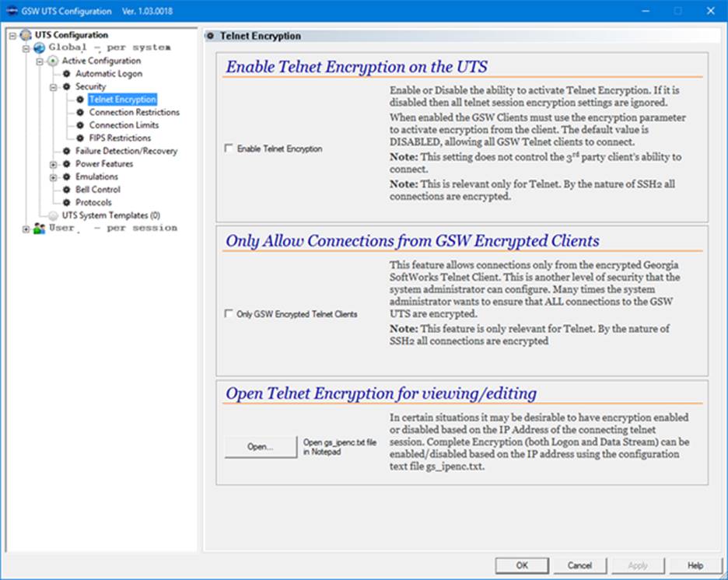The width and height of the screenshot is (728, 580).
Task: Expand the Emulations node
Action: 54,177
